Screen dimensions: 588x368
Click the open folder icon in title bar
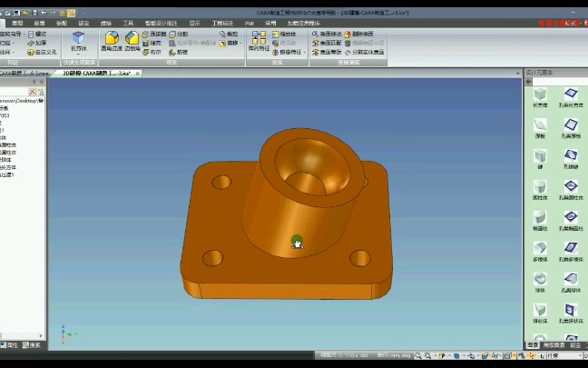26,13
